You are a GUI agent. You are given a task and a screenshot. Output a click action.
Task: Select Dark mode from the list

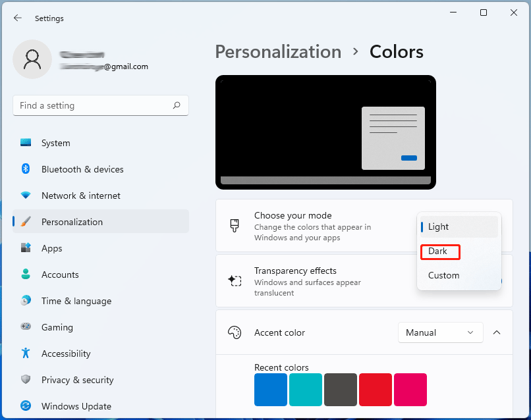440,251
